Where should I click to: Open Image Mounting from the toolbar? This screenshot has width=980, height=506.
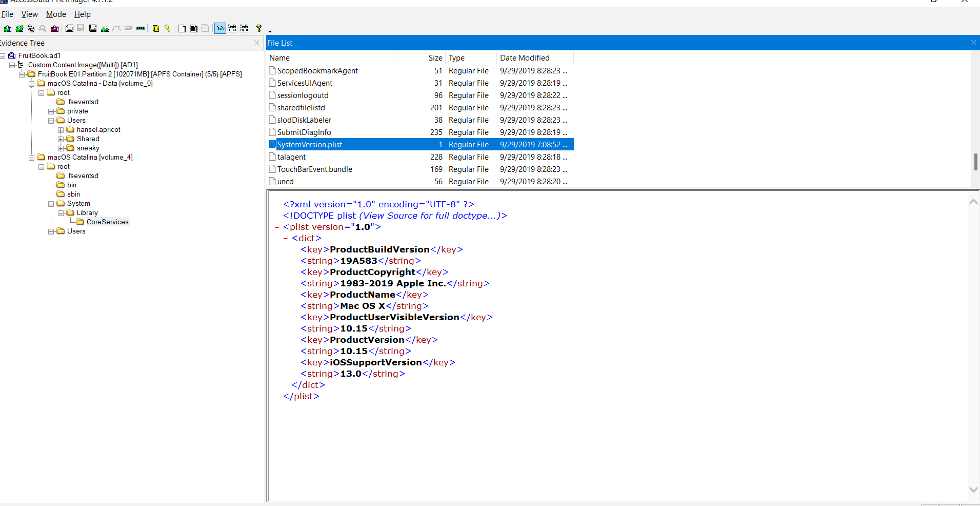[x=31, y=28]
